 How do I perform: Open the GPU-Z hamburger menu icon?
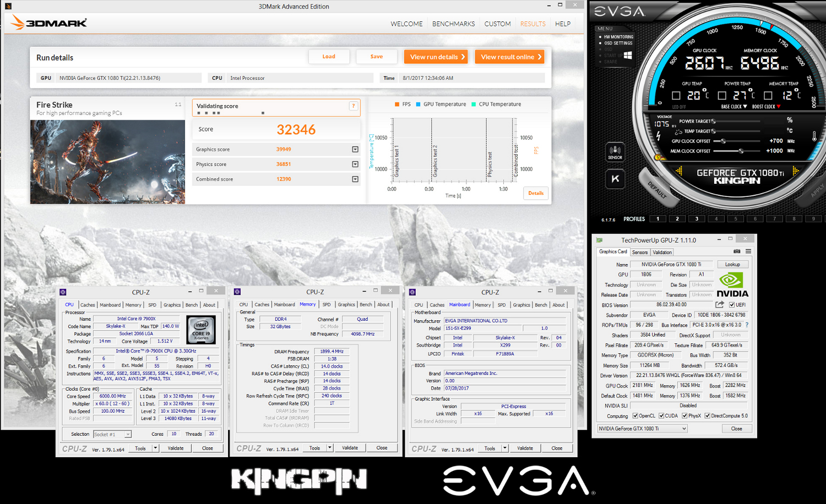click(748, 251)
